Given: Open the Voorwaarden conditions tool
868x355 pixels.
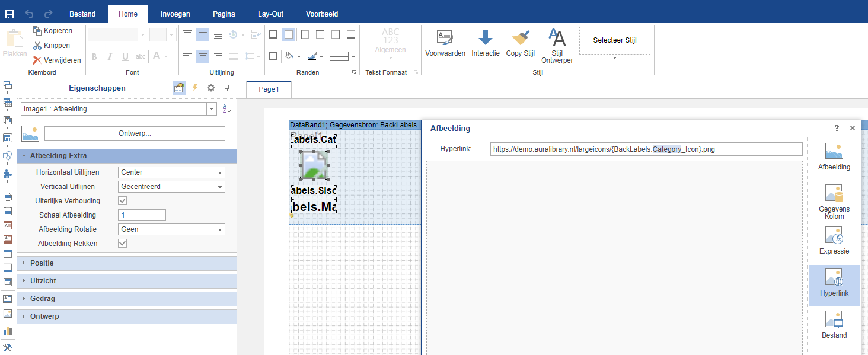Looking at the screenshot, I should coord(445,44).
